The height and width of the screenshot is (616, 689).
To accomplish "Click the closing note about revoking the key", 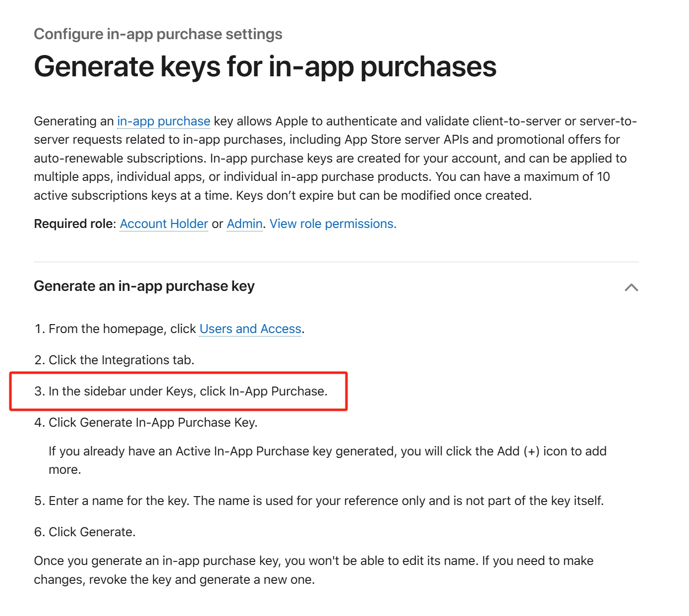I will point(314,570).
